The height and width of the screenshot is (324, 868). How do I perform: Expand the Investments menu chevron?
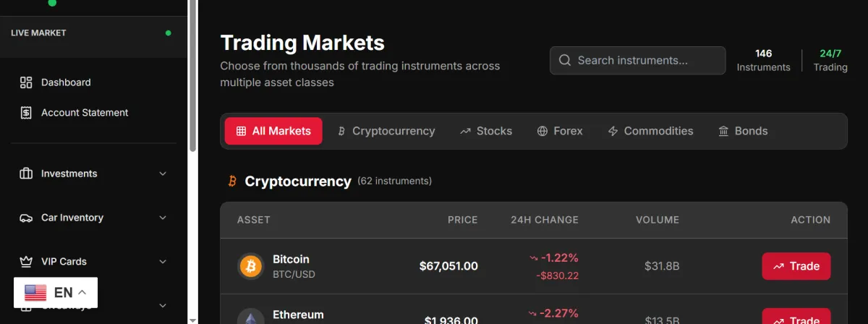tap(163, 174)
